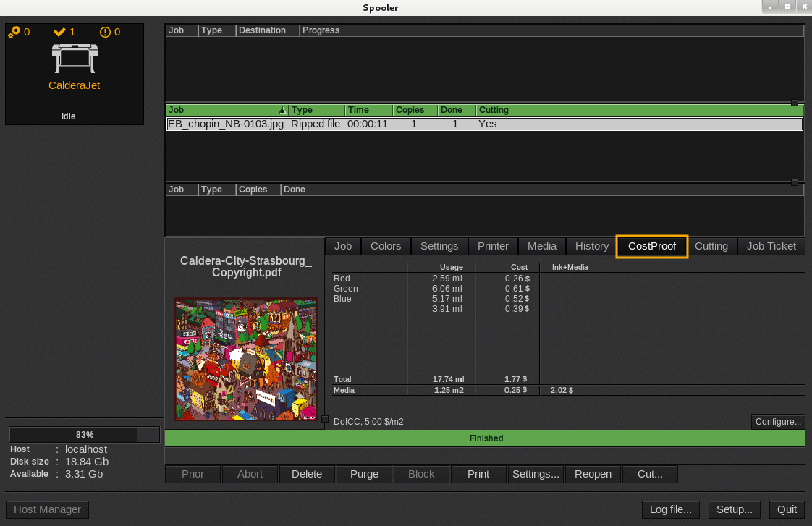Open the Log file... dialog
This screenshot has width=812, height=526.
click(671, 509)
